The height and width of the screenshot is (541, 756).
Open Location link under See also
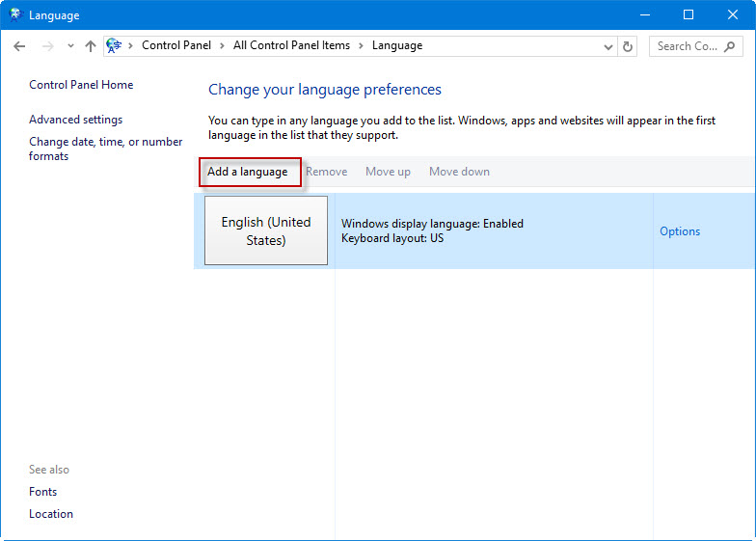[51, 514]
